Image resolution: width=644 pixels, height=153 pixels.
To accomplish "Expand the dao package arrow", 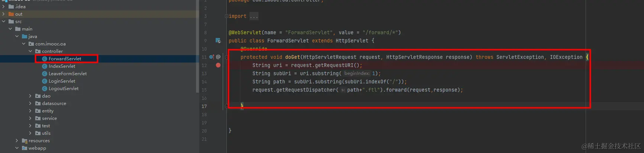I will pos(30,96).
